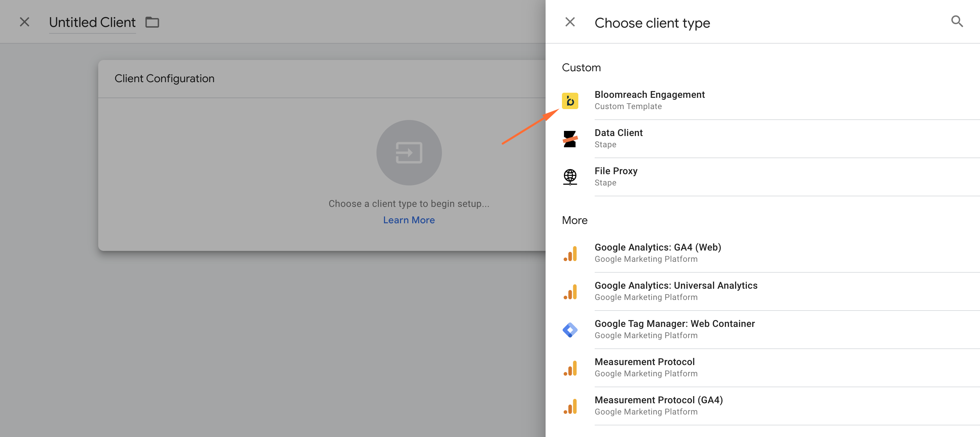Choose the Data Client by Stape
This screenshot has height=437, width=980.
pyautogui.click(x=763, y=138)
